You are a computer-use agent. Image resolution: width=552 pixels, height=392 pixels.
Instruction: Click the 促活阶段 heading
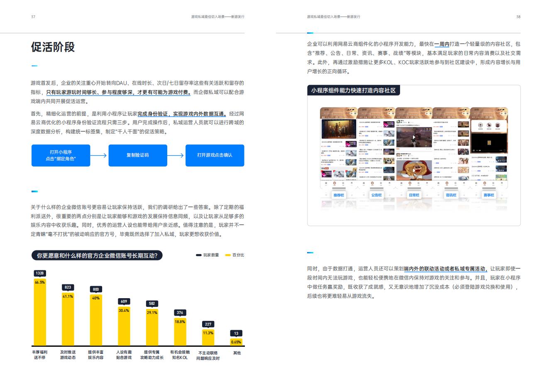tap(53, 47)
